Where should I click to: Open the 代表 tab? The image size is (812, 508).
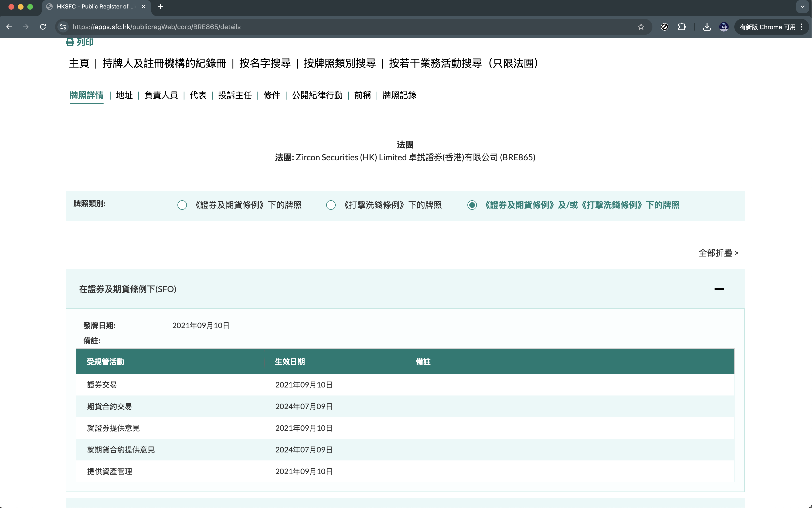198,95
